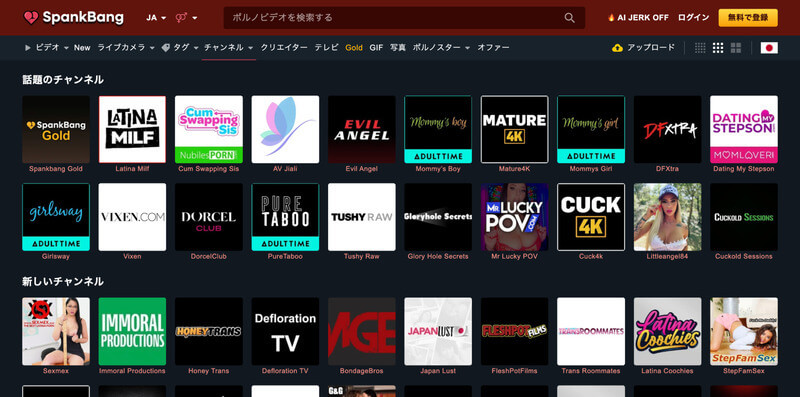Open the AV Jiali channel thumbnail
The height and width of the screenshot is (397, 800).
click(x=285, y=129)
